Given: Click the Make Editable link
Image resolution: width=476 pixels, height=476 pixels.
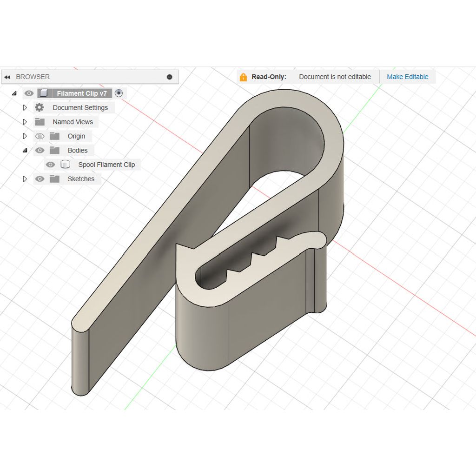Looking at the screenshot, I should (x=407, y=77).
